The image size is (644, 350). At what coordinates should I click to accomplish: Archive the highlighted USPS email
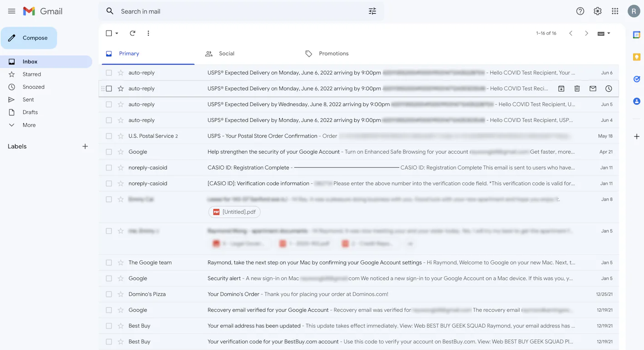click(561, 88)
